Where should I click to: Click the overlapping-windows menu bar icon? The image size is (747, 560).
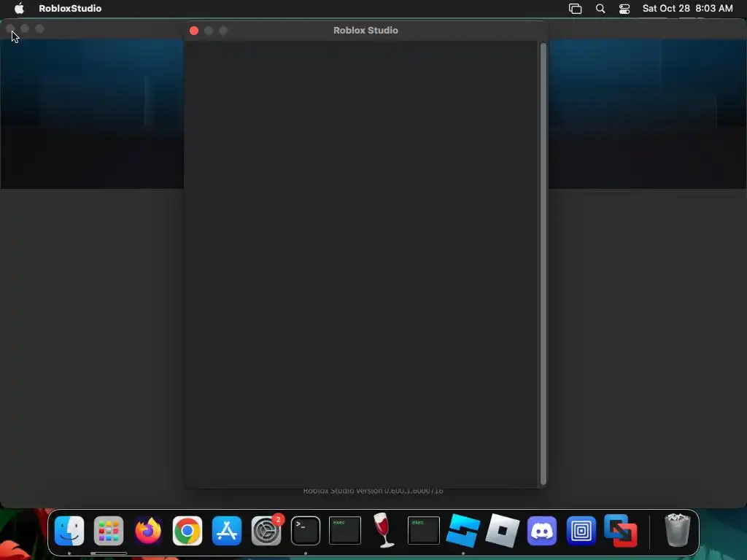[575, 9]
